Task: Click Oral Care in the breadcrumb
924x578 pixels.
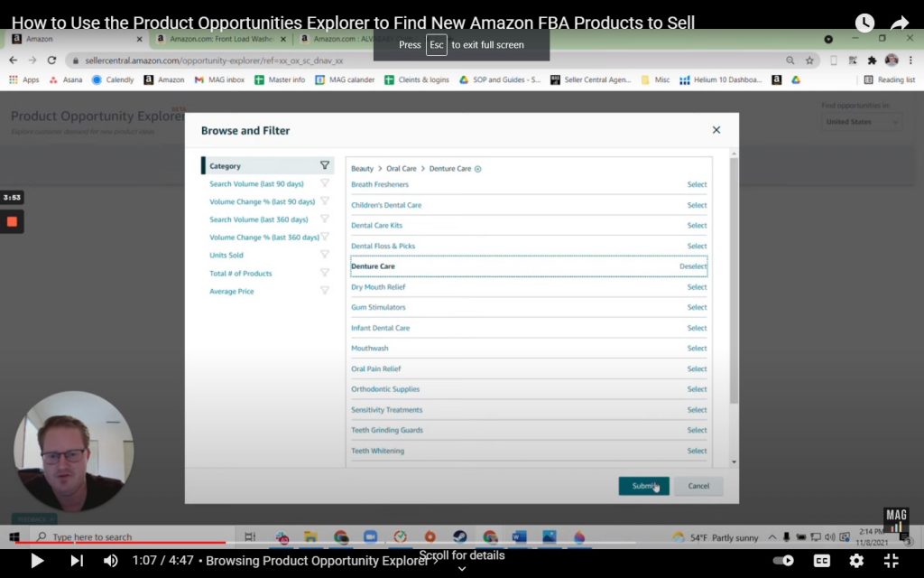Action: pyautogui.click(x=402, y=169)
